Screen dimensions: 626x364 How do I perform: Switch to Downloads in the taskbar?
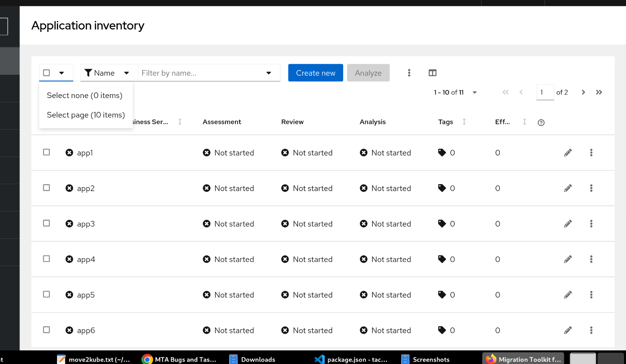click(x=257, y=359)
